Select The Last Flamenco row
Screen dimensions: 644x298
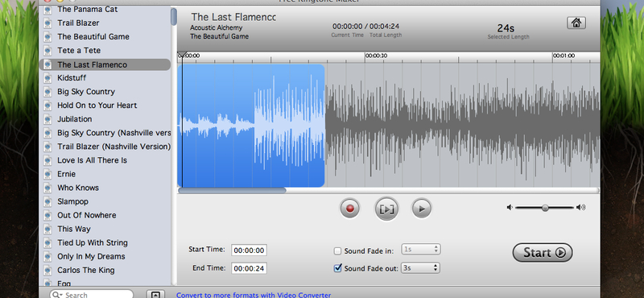tap(105, 64)
